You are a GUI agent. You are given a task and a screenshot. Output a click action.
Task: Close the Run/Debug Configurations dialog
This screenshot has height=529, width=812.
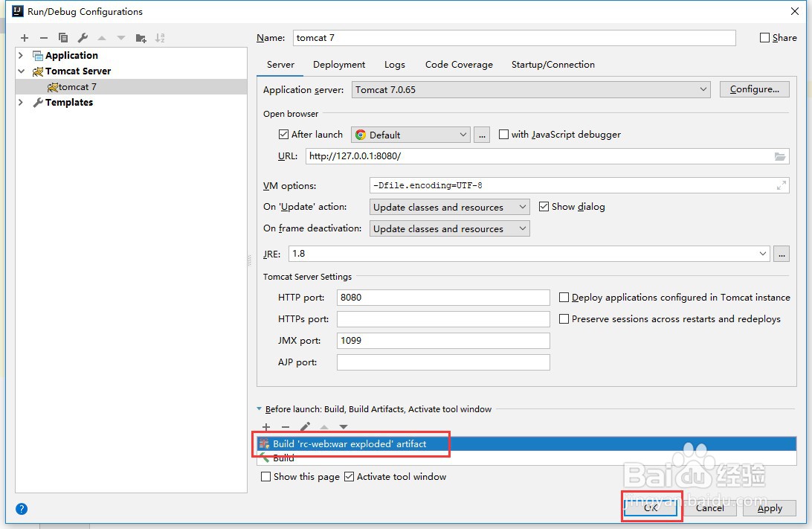coord(795,11)
